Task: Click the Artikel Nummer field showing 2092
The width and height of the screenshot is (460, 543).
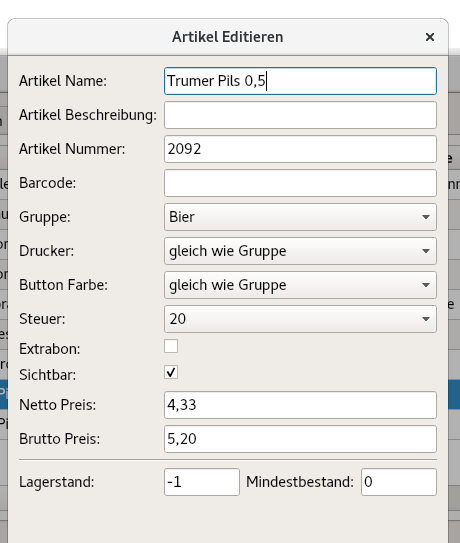Action: click(x=300, y=149)
